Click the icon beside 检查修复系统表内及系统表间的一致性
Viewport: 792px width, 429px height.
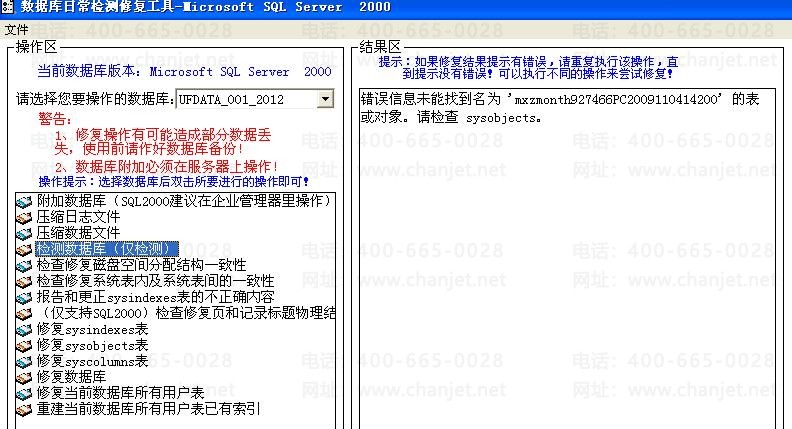tap(24, 282)
